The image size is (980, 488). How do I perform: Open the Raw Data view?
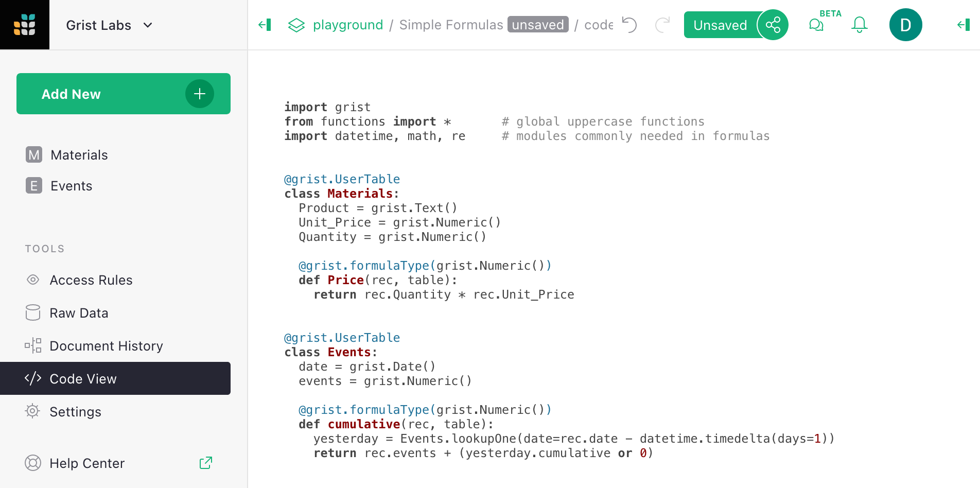pyautogui.click(x=78, y=312)
